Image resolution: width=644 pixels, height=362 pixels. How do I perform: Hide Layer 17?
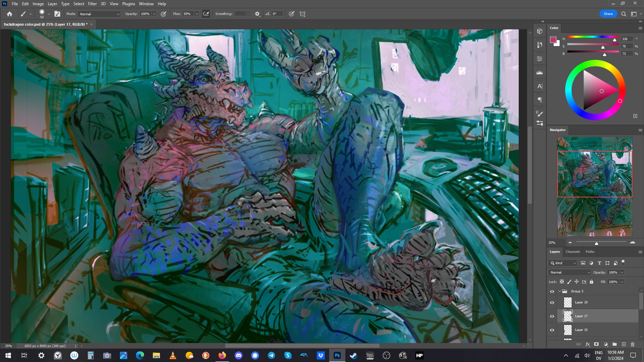point(552,316)
